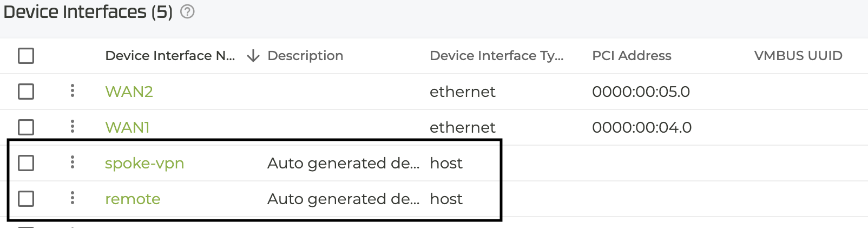Open the kebab menu for WAN2
Screen dimensions: 868x228
[73, 91]
